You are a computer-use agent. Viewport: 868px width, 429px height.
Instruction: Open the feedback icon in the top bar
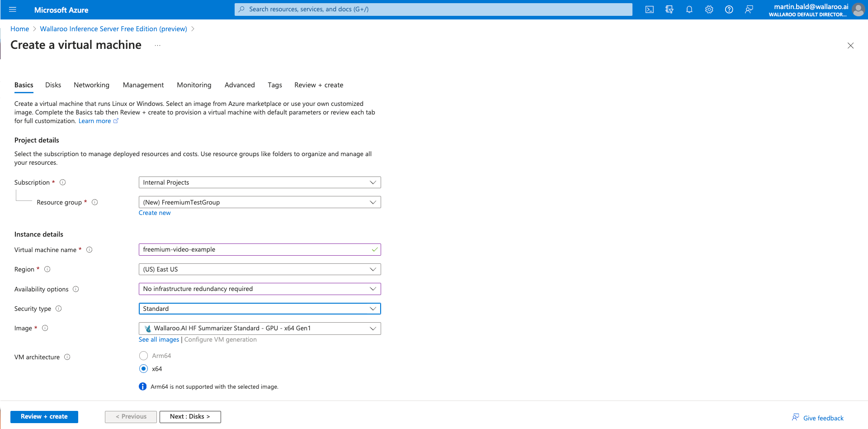(x=749, y=9)
